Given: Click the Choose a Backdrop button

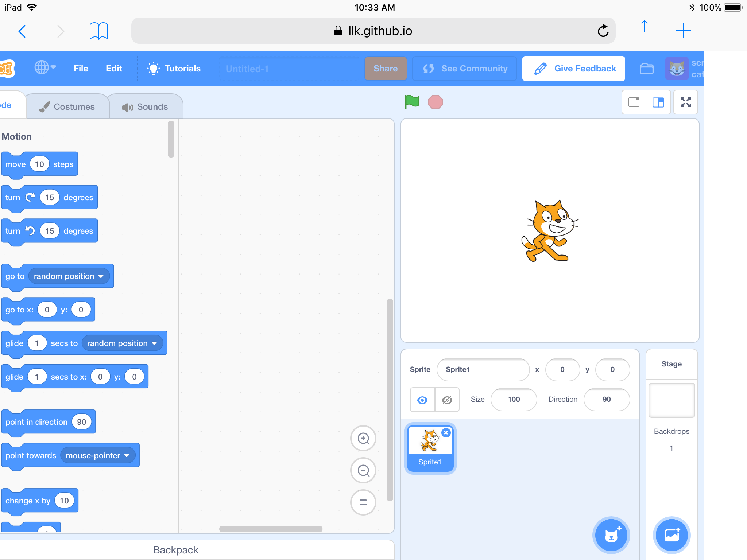Looking at the screenshot, I should [x=672, y=535].
